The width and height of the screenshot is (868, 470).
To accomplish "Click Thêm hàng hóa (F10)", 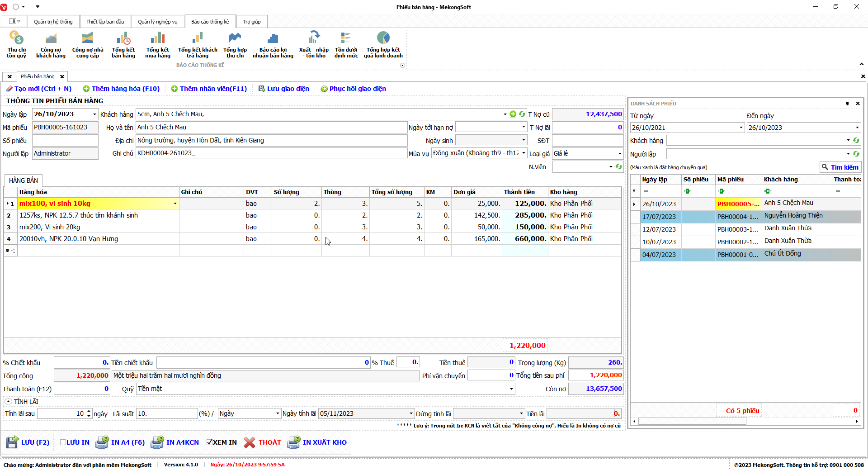I will (121, 89).
